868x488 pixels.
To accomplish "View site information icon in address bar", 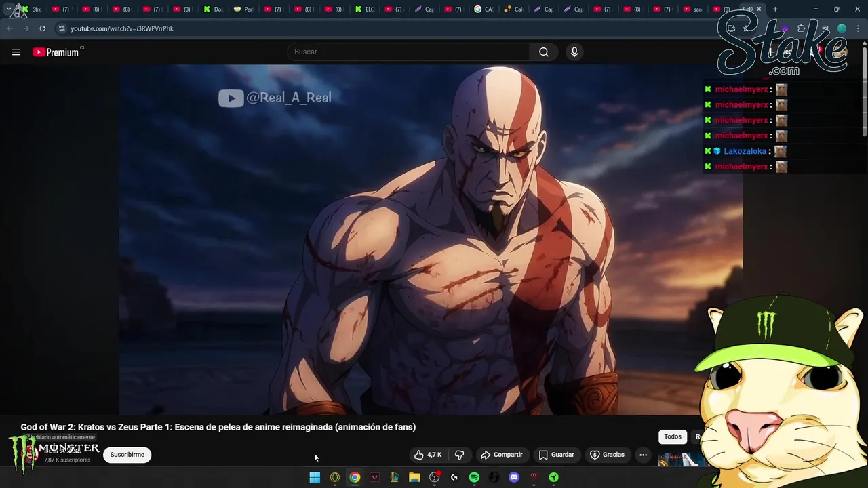I will (x=62, y=28).
